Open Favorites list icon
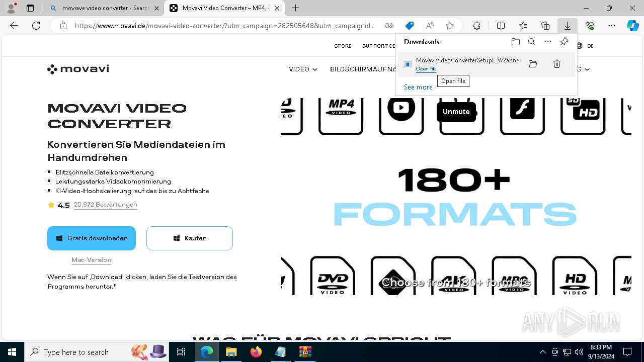Screen dimensions: 644x362 pyautogui.click(x=523, y=26)
